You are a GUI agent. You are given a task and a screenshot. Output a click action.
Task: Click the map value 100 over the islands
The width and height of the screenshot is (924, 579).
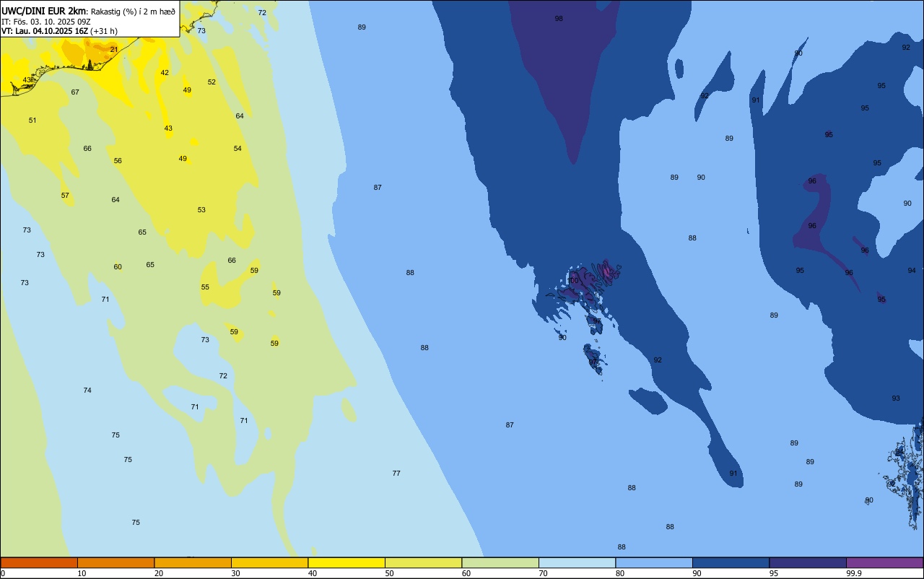(574, 281)
